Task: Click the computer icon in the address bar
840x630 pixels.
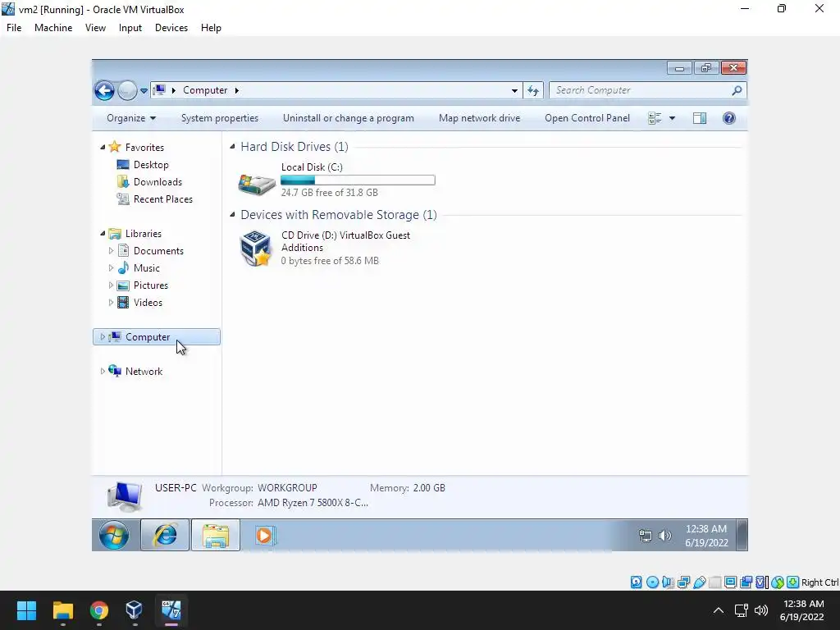Action: [159, 90]
